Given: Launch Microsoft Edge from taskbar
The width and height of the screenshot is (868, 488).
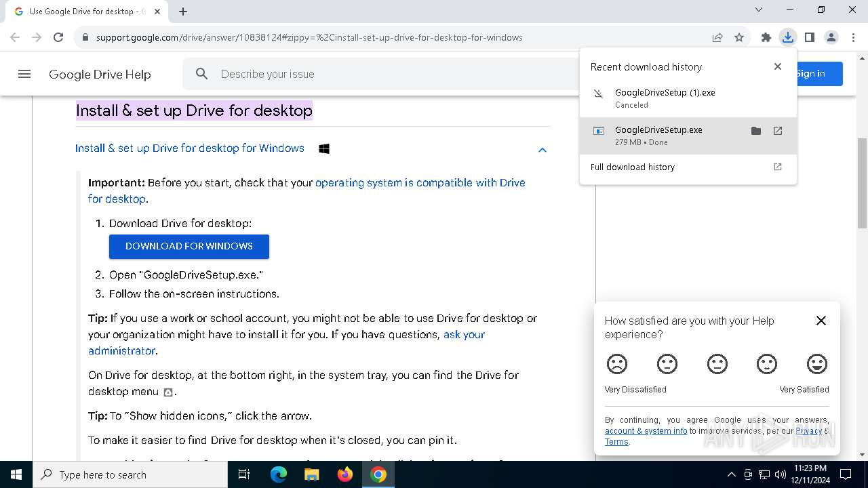Looking at the screenshot, I should pos(279,474).
